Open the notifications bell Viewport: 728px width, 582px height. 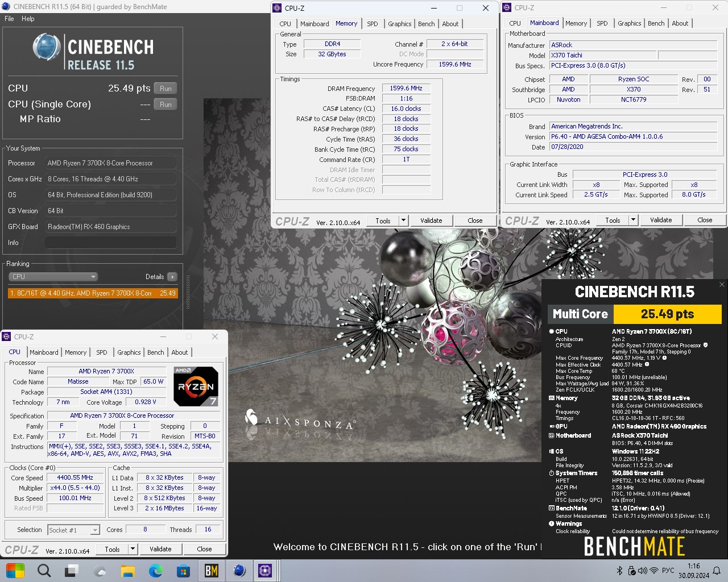[x=717, y=570]
